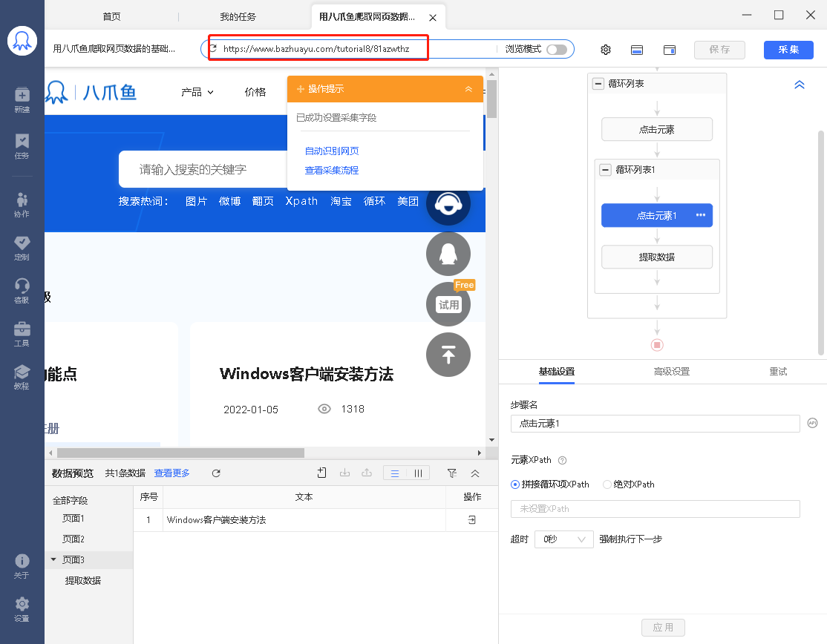This screenshot has height=644, width=827.
Task: Click the 查看更多 link
Action: click(172, 473)
